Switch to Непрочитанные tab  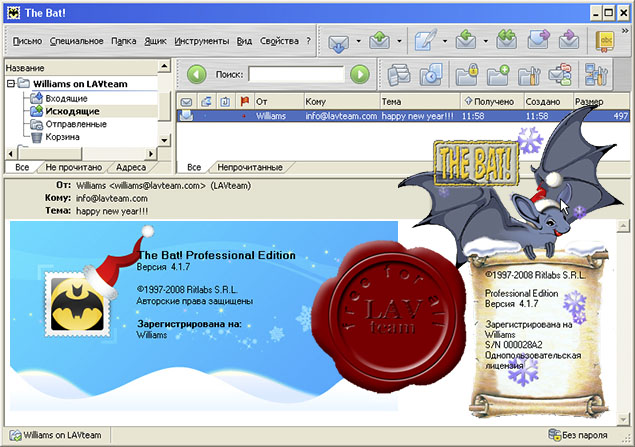click(250, 167)
